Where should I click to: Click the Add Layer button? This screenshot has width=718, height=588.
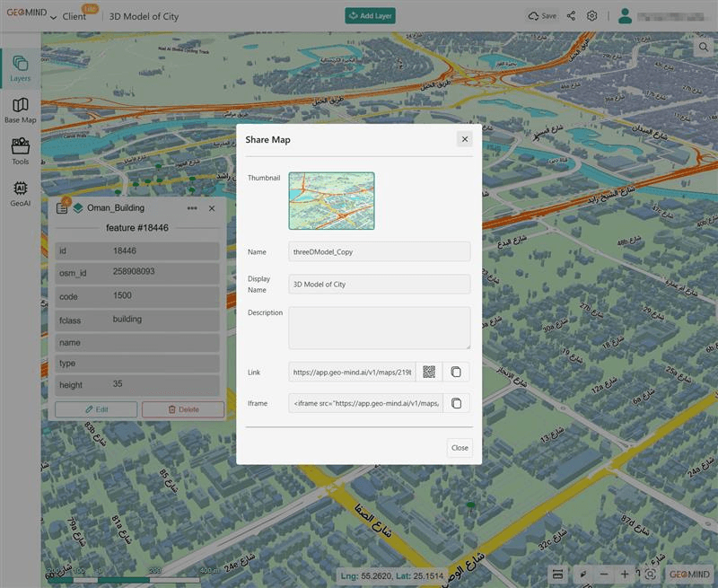369,15
